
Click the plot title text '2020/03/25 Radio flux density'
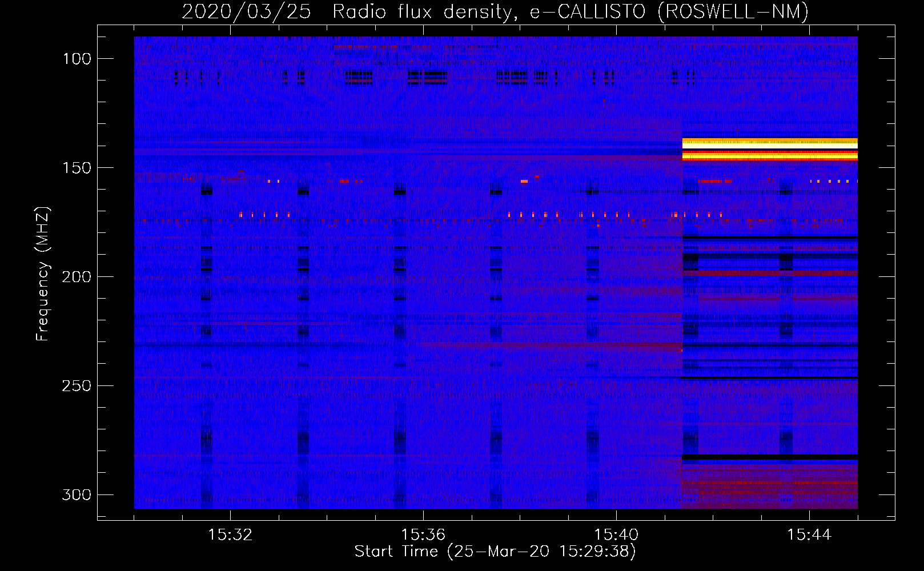click(x=347, y=12)
